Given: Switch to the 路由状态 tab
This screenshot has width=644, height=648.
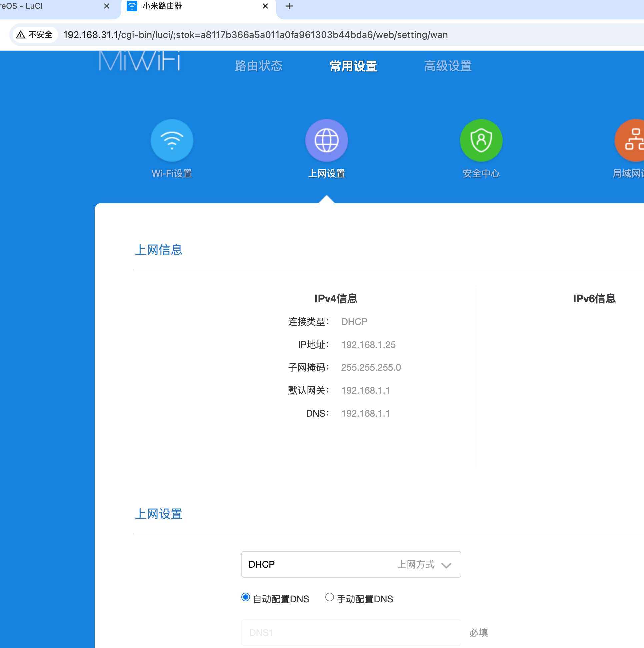Looking at the screenshot, I should 258,66.
